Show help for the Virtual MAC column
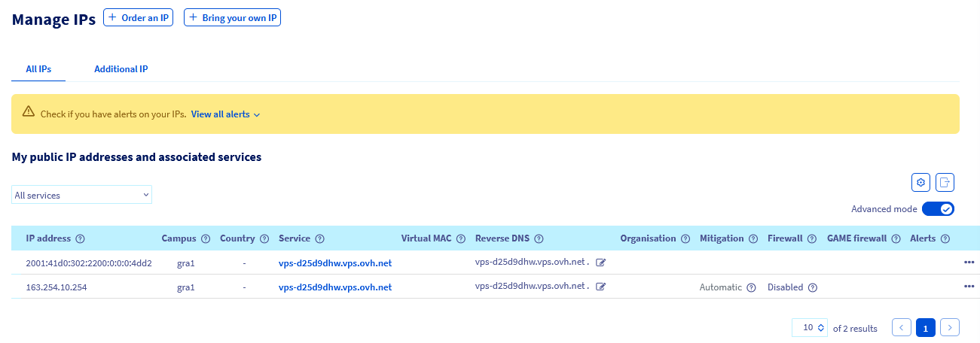 pyautogui.click(x=460, y=238)
